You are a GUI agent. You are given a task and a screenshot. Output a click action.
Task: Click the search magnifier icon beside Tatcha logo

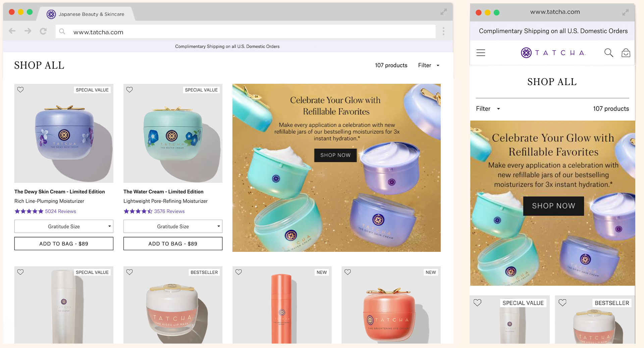point(608,53)
